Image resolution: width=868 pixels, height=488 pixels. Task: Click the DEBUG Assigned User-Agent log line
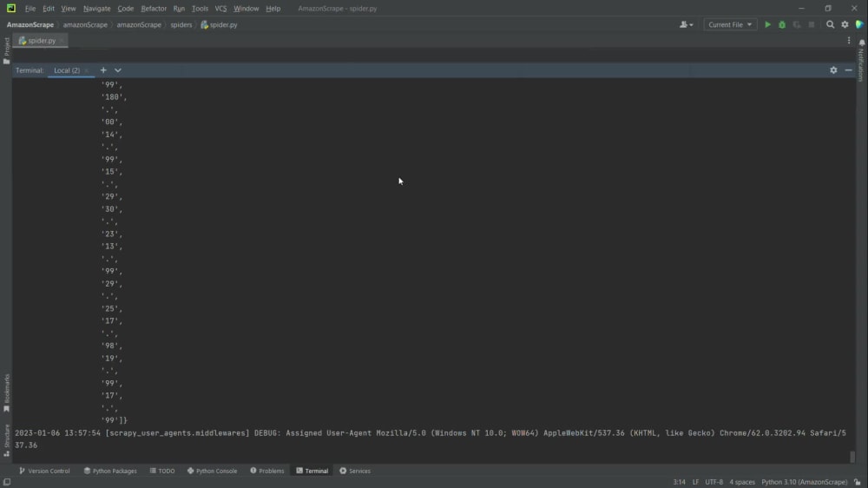[x=431, y=439]
